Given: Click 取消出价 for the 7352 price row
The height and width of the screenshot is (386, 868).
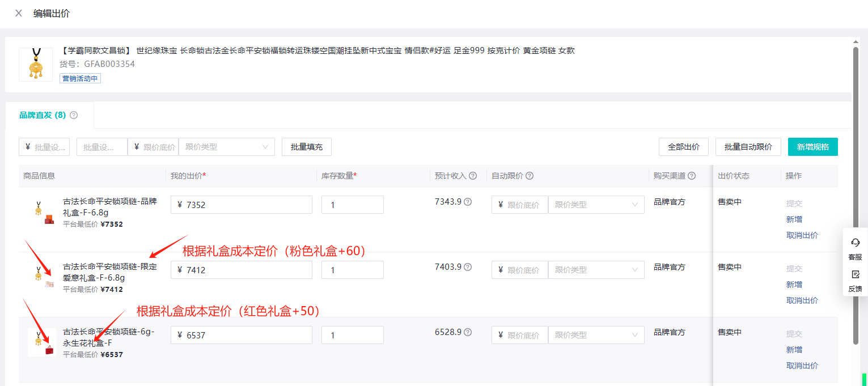Looking at the screenshot, I should (x=802, y=235).
